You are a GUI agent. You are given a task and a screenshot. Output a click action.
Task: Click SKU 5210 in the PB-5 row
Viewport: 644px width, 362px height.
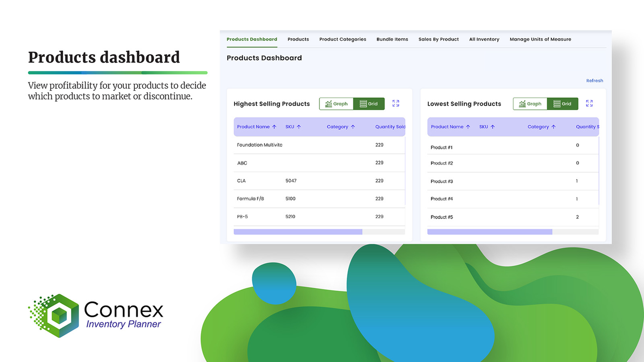tap(290, 217)
